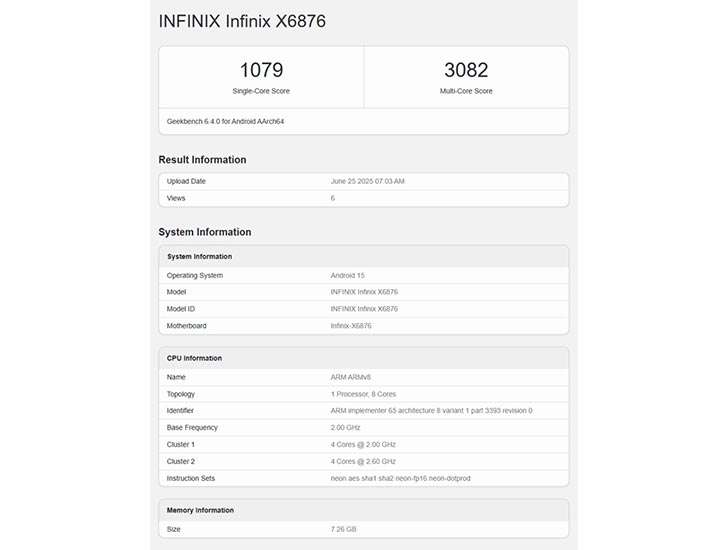Click the Model row label
Image resolution: width=728 pixels, height=550 pixels.
pos(176,292)
